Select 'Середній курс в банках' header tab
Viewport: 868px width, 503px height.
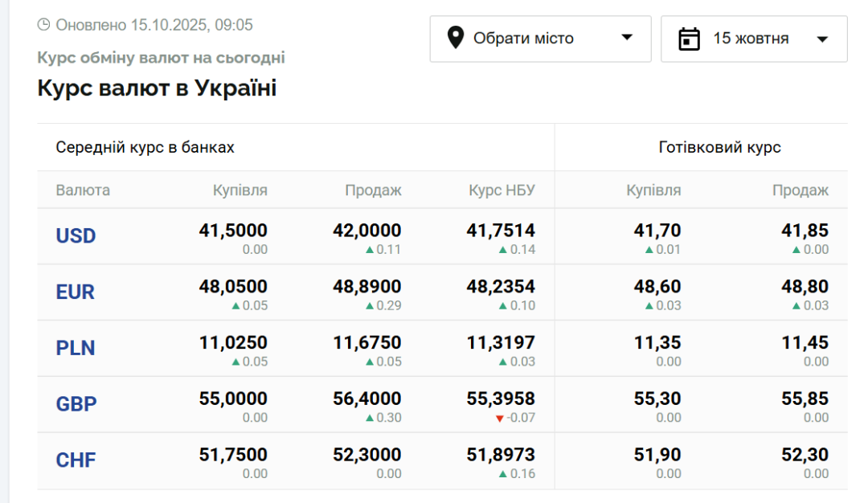pos(145,148)
